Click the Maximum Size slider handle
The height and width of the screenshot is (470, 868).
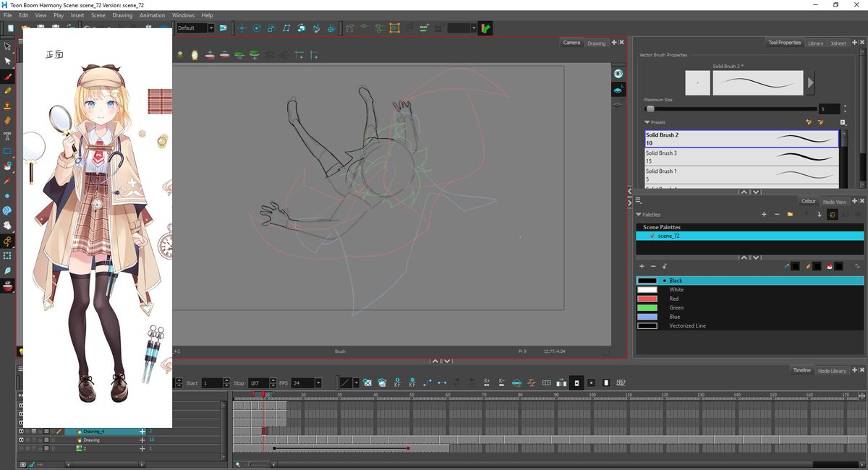tap(650, 108)
